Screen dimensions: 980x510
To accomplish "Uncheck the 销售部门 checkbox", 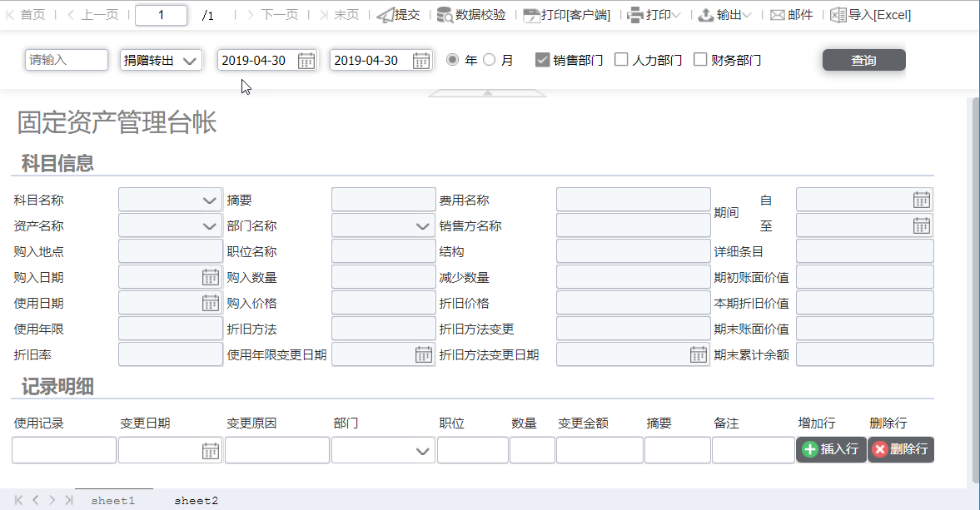I will click(542, 60).
